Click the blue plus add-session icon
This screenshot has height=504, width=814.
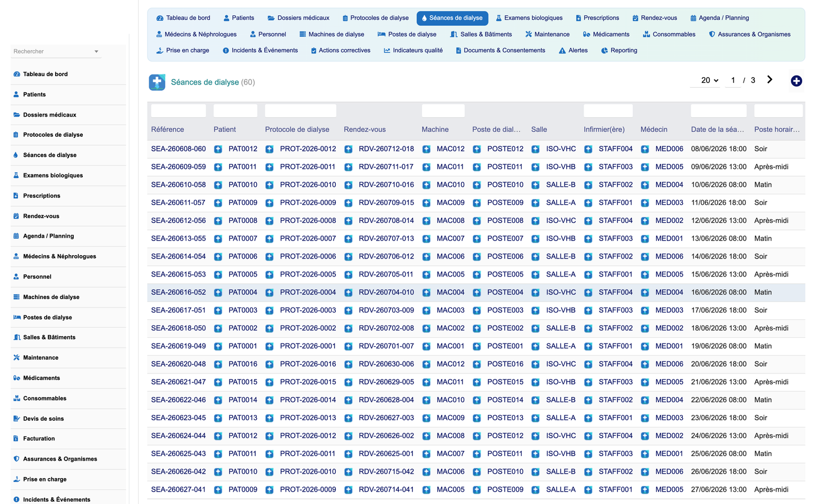tap(796, 81)
